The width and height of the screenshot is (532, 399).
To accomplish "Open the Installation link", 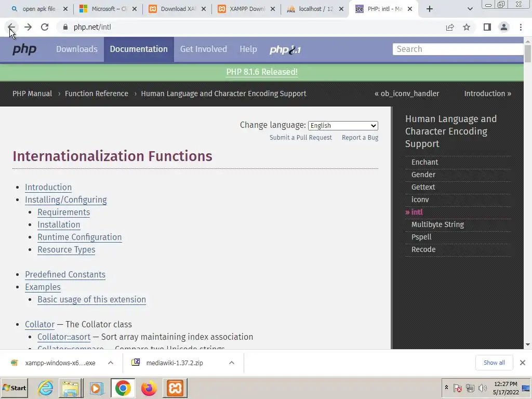I will pos(59,224).
